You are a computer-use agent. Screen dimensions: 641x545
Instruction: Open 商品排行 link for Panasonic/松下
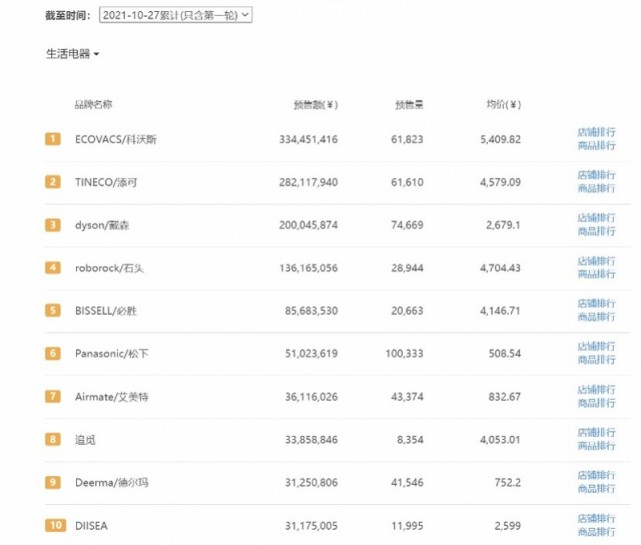tap(596, 359)
